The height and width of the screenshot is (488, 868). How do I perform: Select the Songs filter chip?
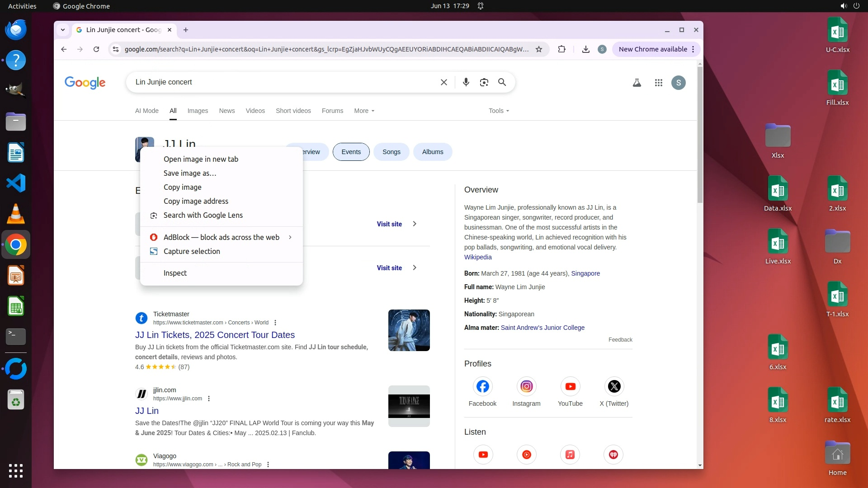pos(391,152)
